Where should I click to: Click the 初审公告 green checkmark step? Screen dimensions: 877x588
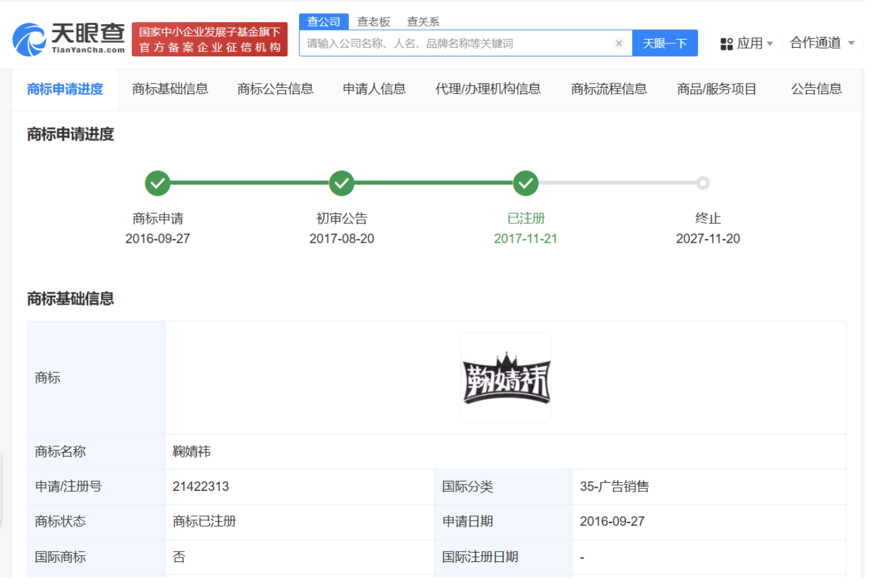pyautogui.click(x=341, y=183)
